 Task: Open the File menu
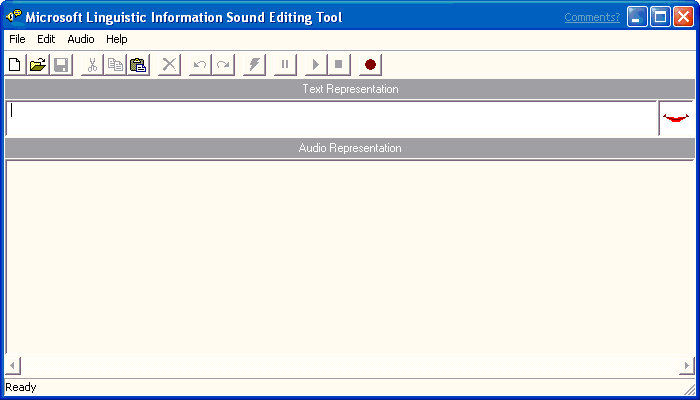point(17,39)
